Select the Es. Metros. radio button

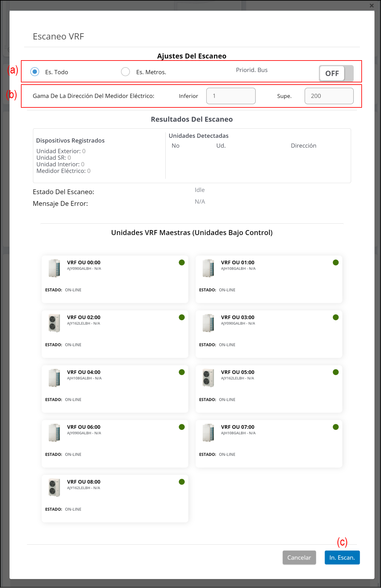(126, 72)
